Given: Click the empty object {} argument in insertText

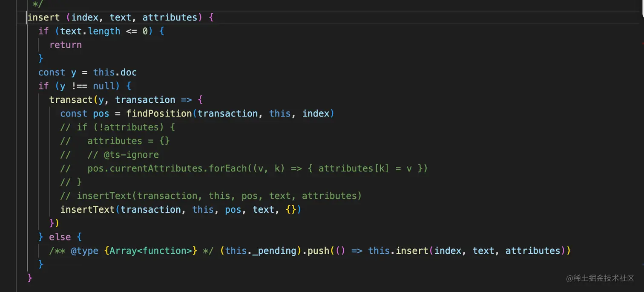Looking at the screenshot, I should [x=290, y=209].
